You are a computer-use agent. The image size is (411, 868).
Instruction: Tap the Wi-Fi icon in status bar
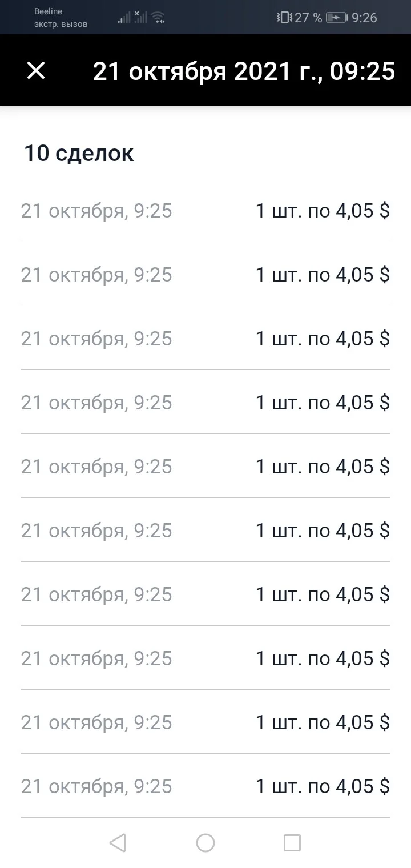coord(158,17)
